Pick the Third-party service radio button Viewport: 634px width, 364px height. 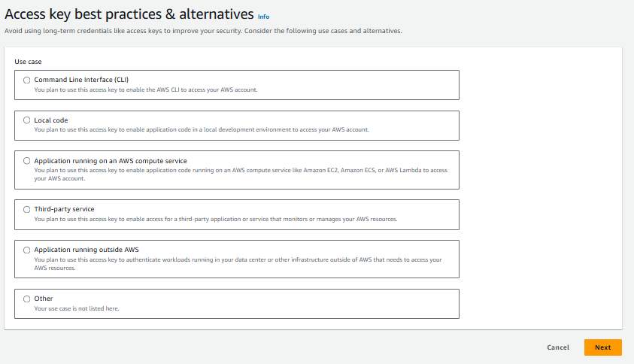tap(26, 210)
